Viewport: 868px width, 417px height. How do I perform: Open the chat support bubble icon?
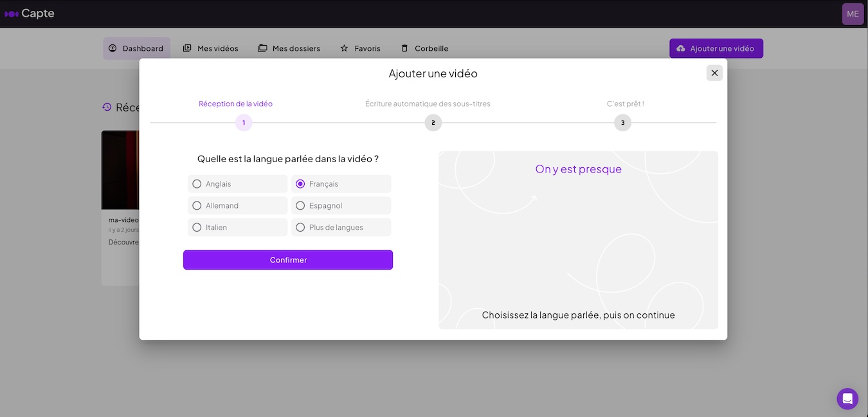coord(847,398)
